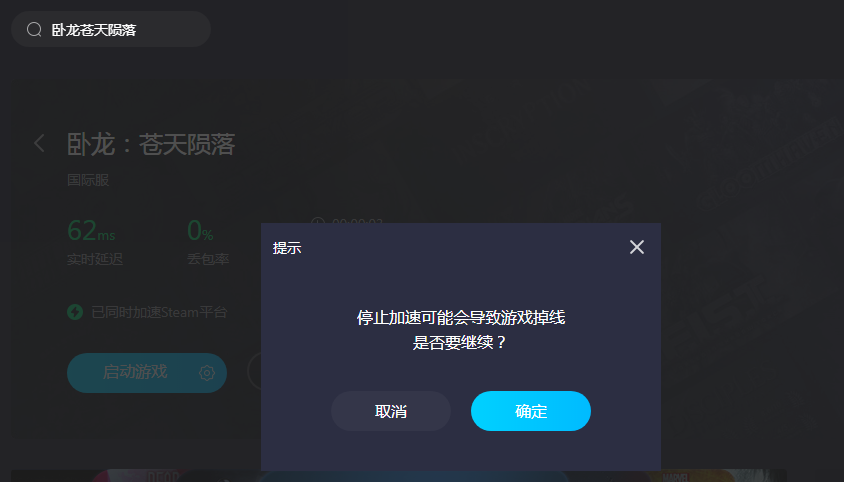The image size is (844, 482).
Task: Click the 62ms real-time latency readout
Action: (x=91, y=230)
